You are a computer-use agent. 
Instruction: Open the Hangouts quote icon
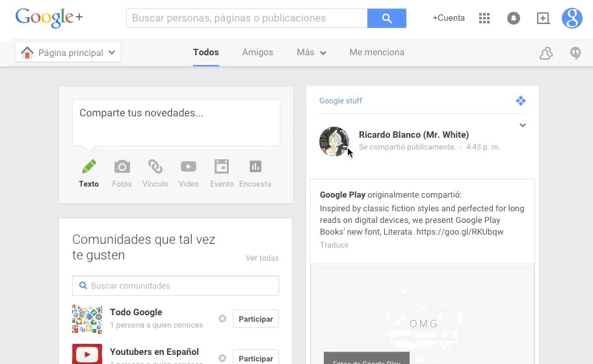click(575, 53)
